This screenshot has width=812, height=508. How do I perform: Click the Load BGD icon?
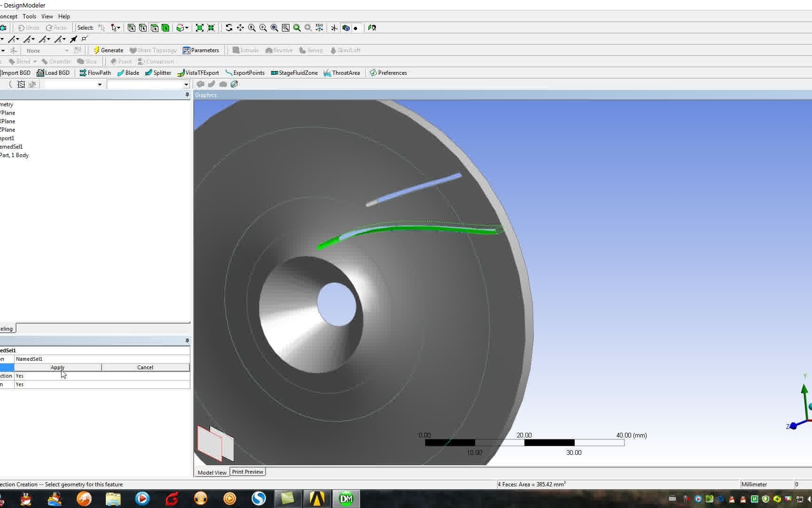point(54,72)
